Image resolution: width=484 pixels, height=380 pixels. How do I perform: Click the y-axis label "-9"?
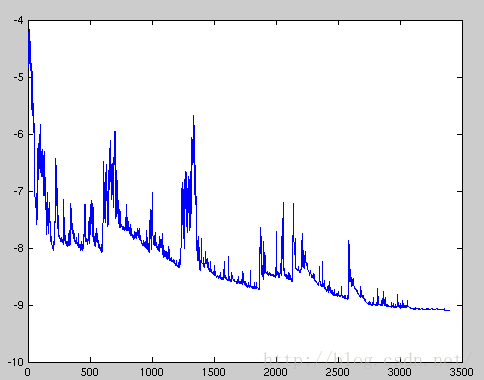tap(18, 305)
